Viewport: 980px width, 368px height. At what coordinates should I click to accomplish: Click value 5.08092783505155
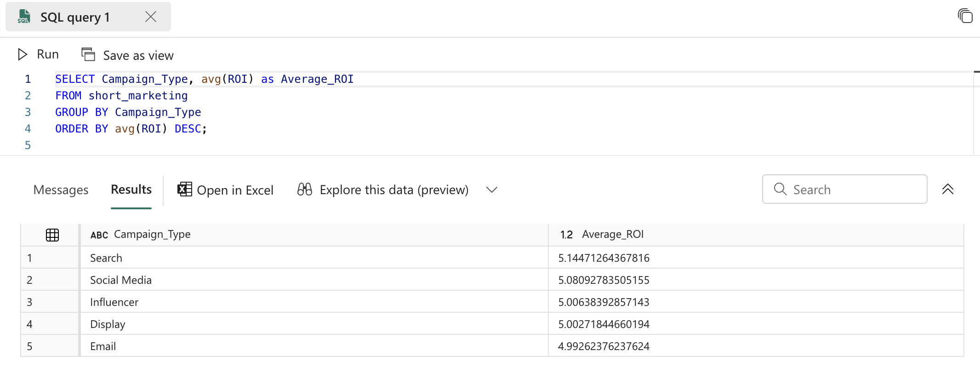pyautogui.click(x=604, y=280)
